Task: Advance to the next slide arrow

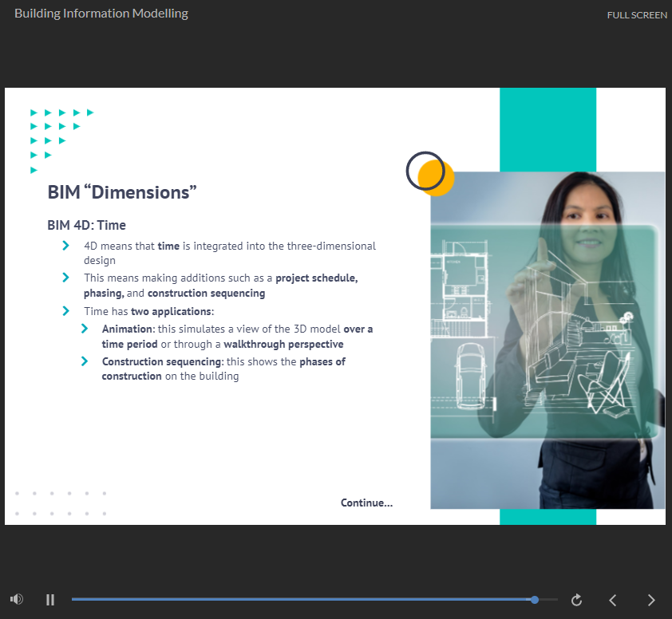Action: tap(650, 600)
